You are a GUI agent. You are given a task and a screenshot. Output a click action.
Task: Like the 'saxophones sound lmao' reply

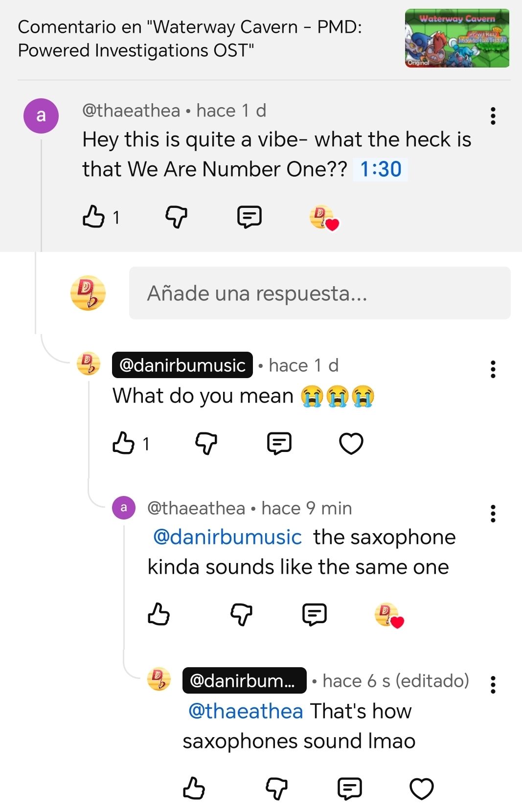194,789
